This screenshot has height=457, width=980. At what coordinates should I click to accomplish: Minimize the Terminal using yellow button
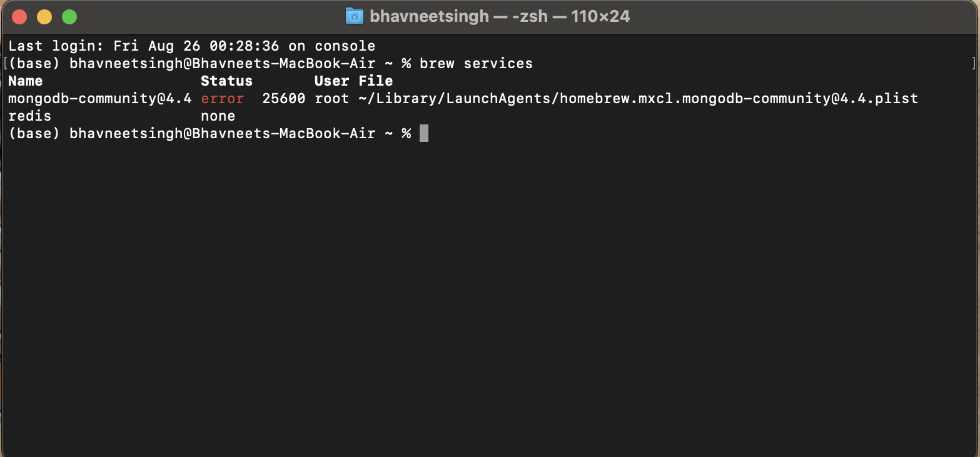pyautogui.click(x=44, y=17)
